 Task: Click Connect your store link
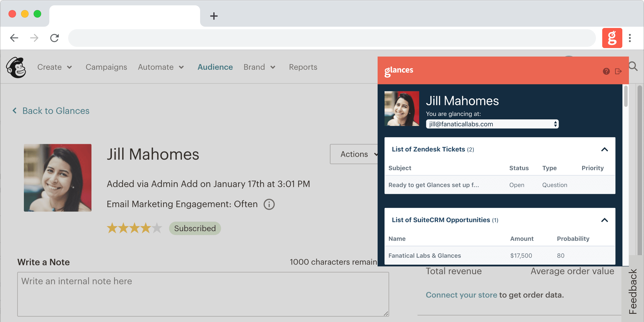pyautogui.click(x=461, y=295)
